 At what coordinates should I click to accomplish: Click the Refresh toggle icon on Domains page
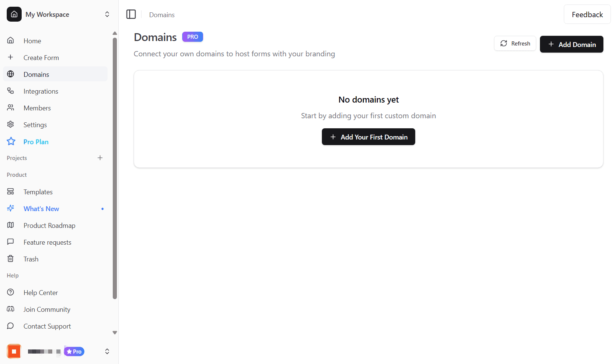coord(504,43)
